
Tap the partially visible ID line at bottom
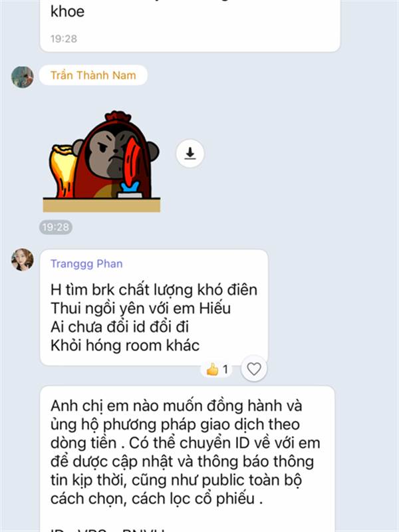[x=108, y=529]
